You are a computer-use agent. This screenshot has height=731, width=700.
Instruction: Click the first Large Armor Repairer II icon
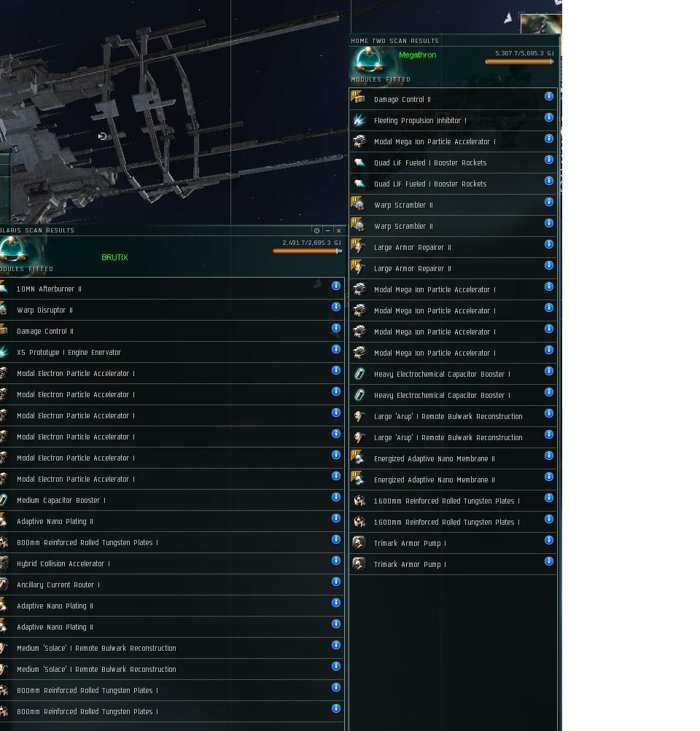pyautogui.click(x=358, y=246)
